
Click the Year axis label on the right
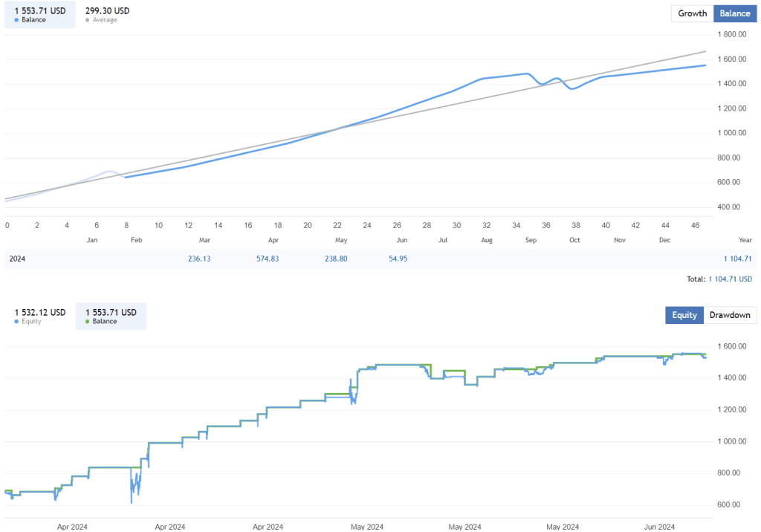[x=744, y=240]
